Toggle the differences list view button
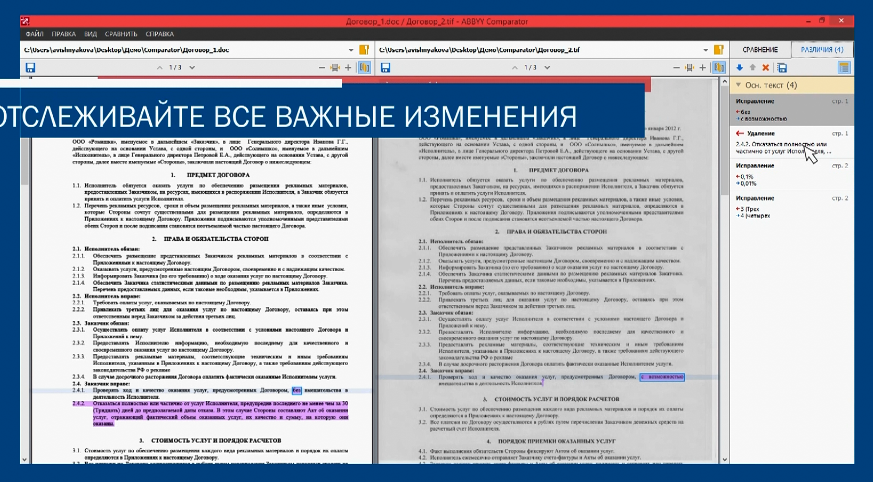This screenshot has height=482, width=873. click(844, 67)
